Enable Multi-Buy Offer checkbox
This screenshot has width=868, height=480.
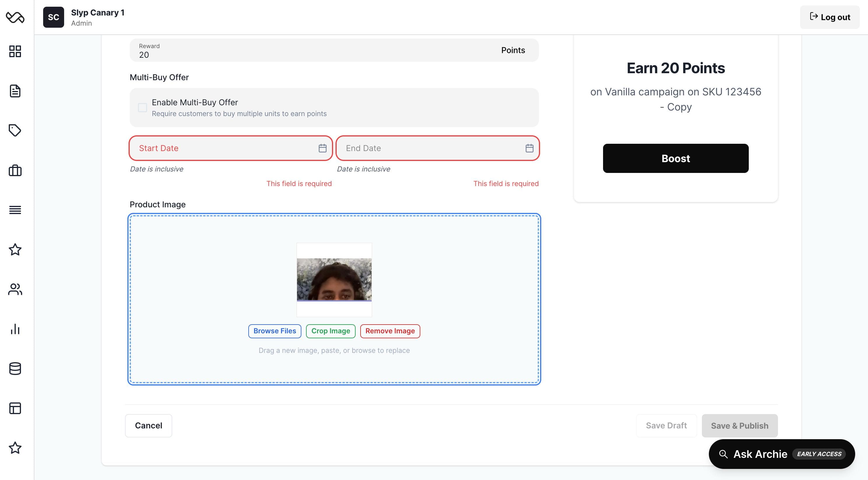point(143,108)
